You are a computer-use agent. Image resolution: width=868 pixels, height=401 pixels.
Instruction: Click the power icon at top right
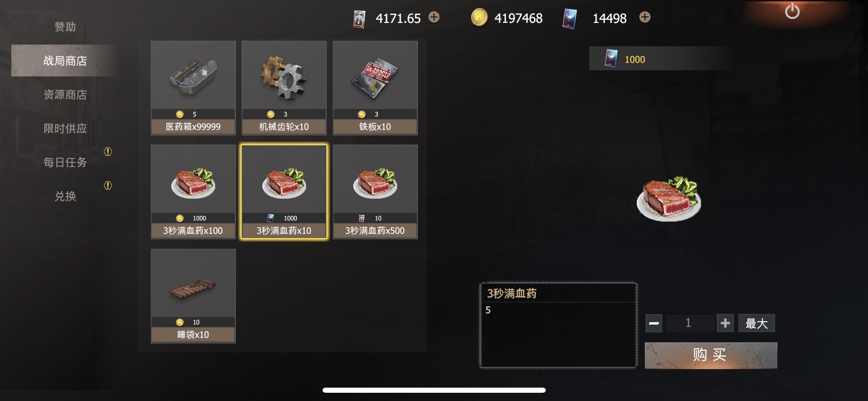(792, 11)
